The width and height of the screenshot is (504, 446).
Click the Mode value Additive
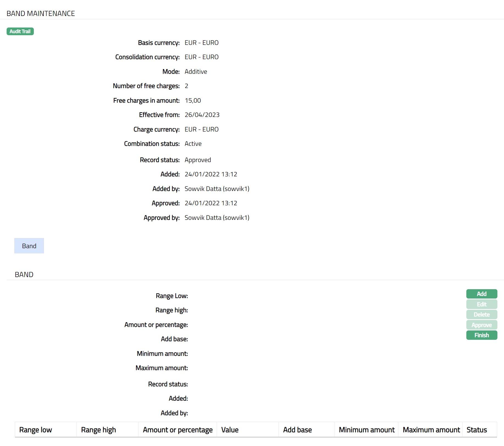coord(196,72)
